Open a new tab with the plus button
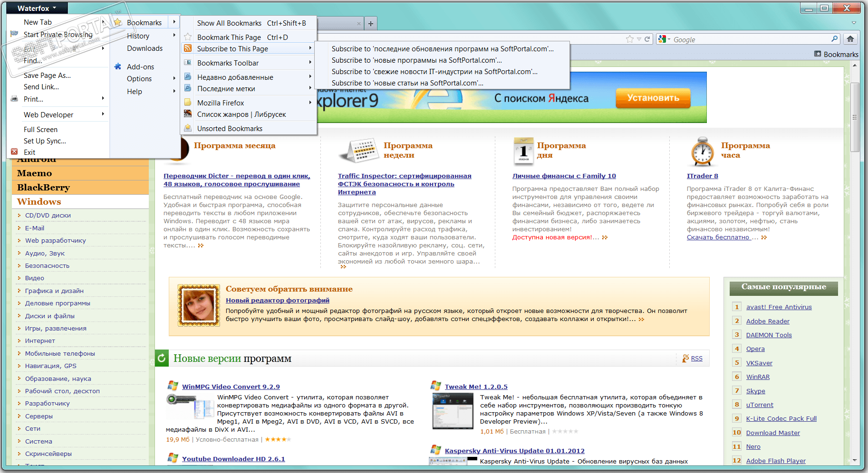Image resolution: width=868 pixels, height=473 pixels. pos(371,23)
